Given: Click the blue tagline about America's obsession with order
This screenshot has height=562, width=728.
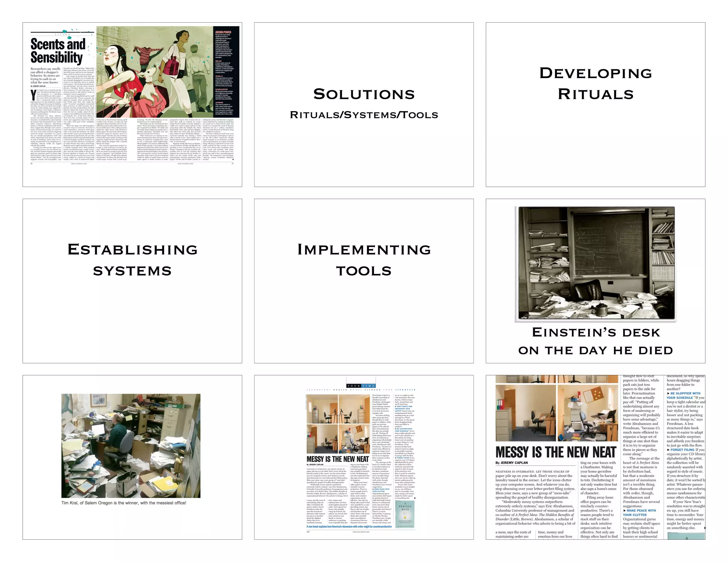Looking at the screenshot, I should coord(349,526).
